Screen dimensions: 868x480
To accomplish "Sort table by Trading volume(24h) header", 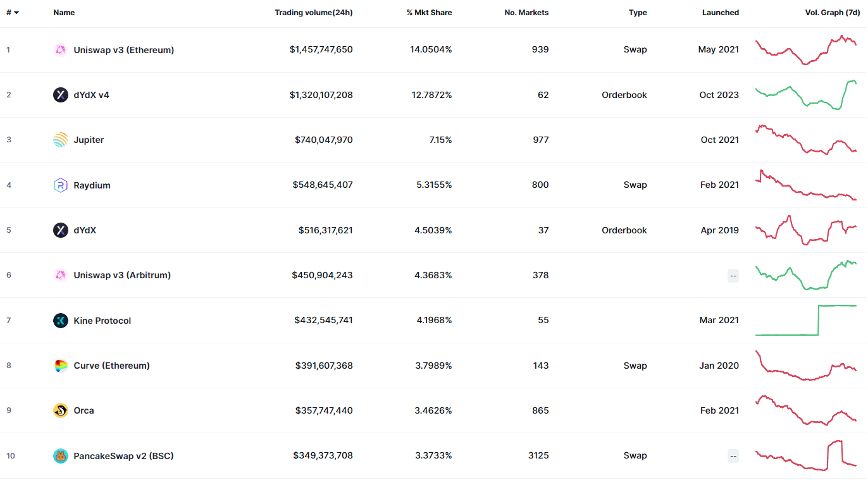I will point(314,13).
